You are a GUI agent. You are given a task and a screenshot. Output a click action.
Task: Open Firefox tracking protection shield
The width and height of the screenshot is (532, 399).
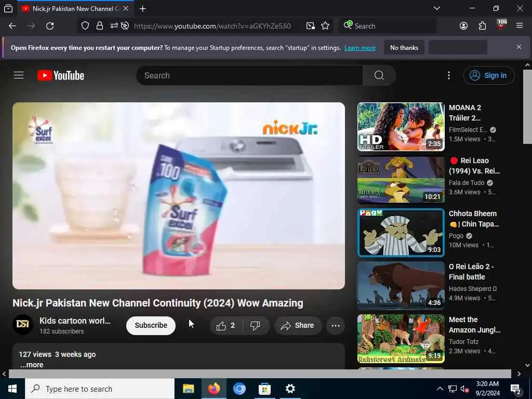[x=85, y=26]
